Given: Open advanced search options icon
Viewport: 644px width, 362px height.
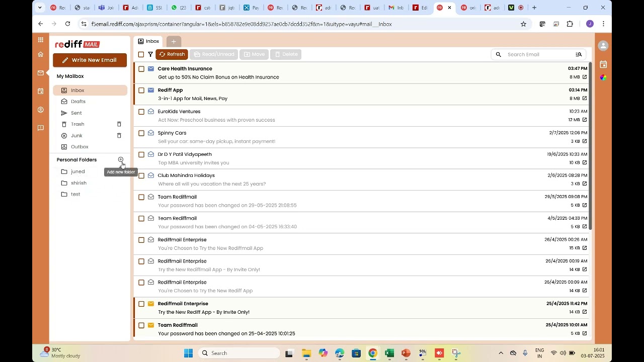Looking at the screenshot, I should (x=579, y=54).
